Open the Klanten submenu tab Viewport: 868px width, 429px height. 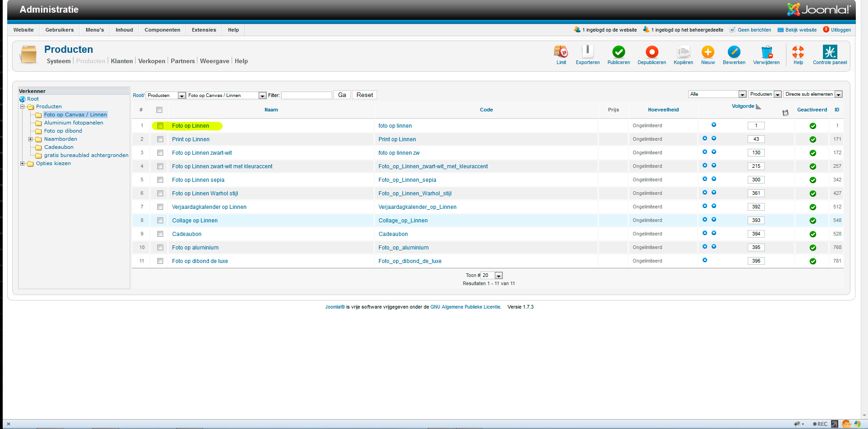pos(122,61)
